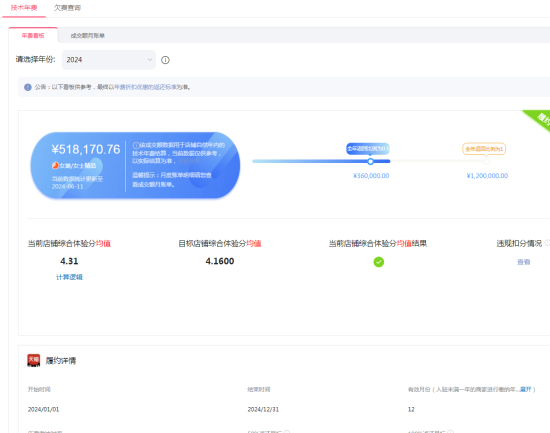550x433 pixels.
Task: Open the 2024 year dropdown
Action: [x=109, y=60]
